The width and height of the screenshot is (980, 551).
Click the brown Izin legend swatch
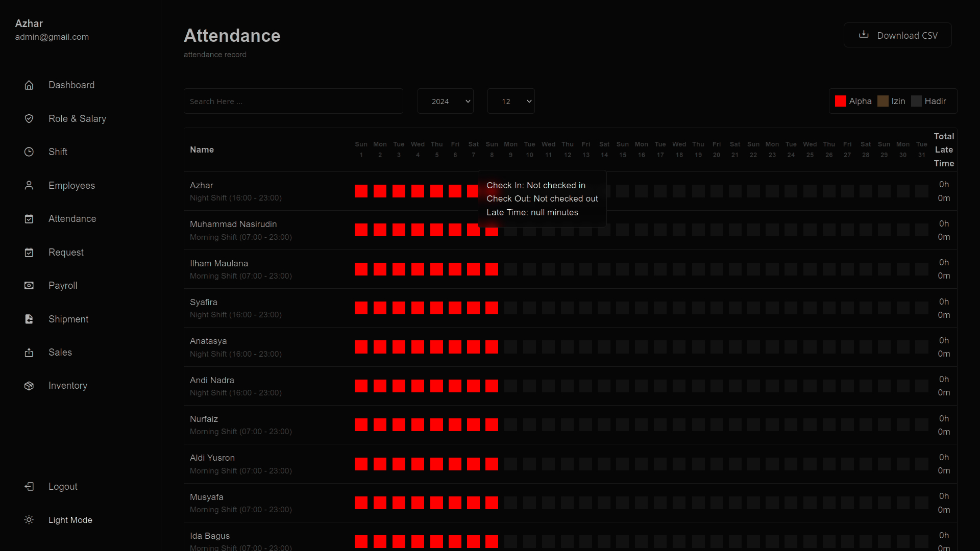(883, 101)
